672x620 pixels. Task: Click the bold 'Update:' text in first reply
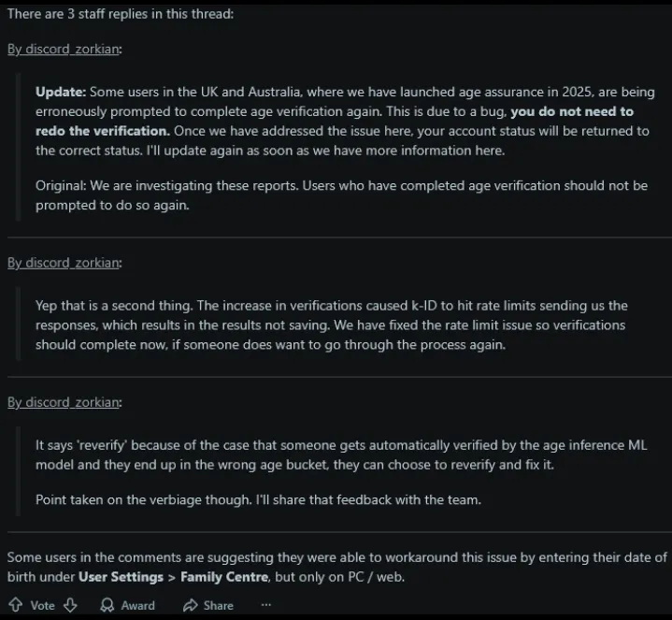coord(61,93)
